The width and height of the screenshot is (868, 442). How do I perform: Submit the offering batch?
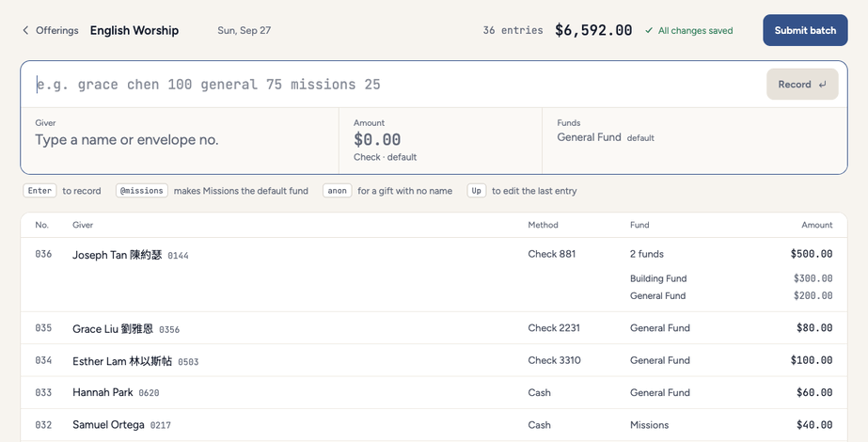(x=805, y=30)
